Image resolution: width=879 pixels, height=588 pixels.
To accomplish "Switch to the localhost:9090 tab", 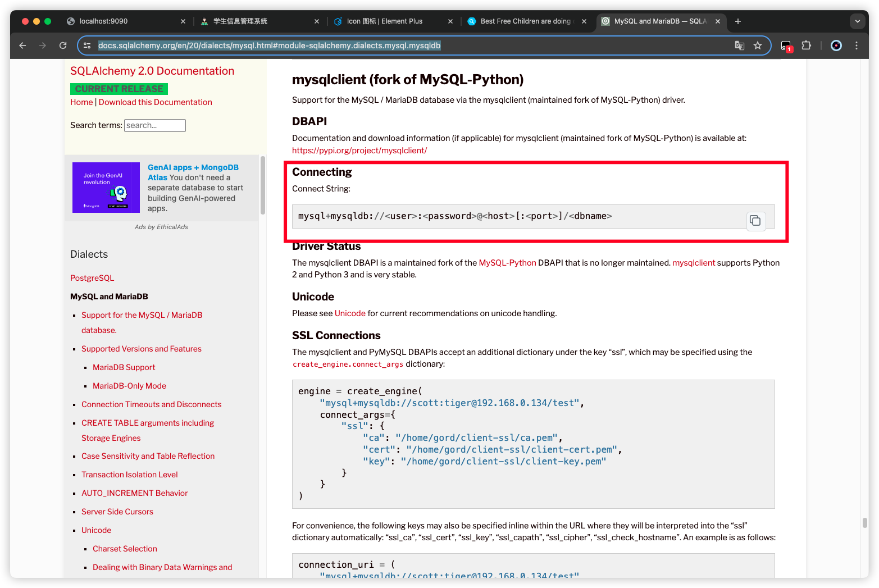I will coord(126,21).
